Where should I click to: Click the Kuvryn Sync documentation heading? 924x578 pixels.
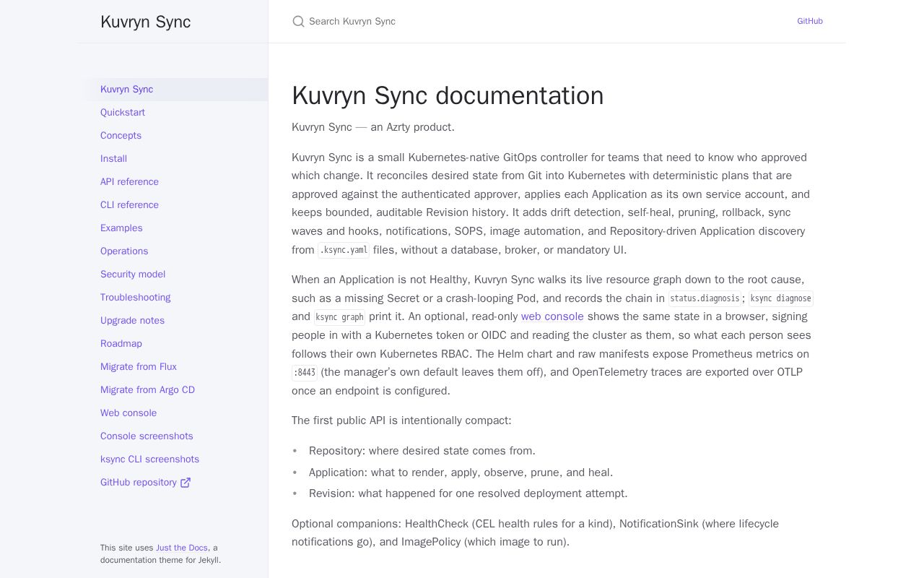pos(448,95)
